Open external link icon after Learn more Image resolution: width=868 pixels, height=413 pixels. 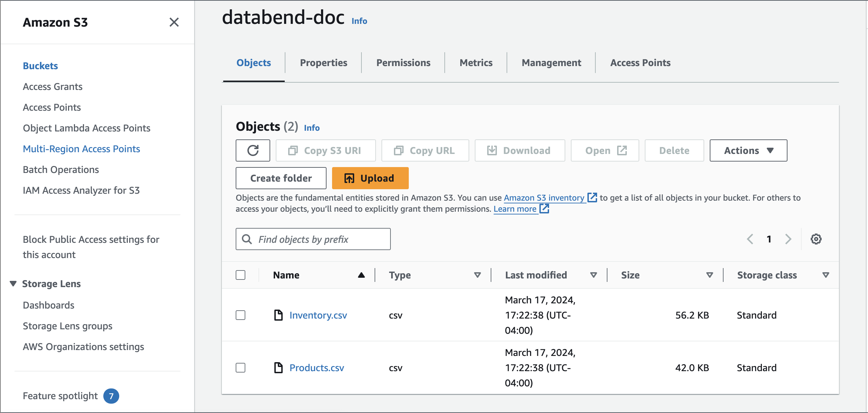tap(544, 209)
